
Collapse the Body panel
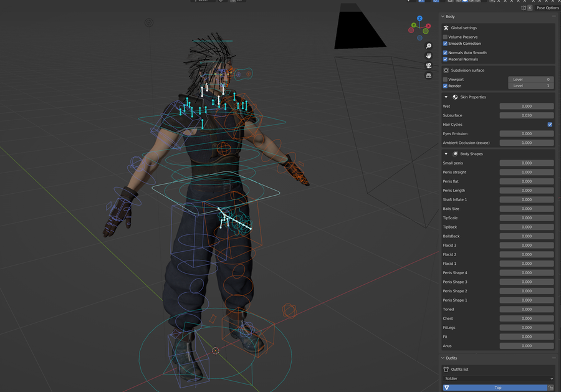coord(443,16)
